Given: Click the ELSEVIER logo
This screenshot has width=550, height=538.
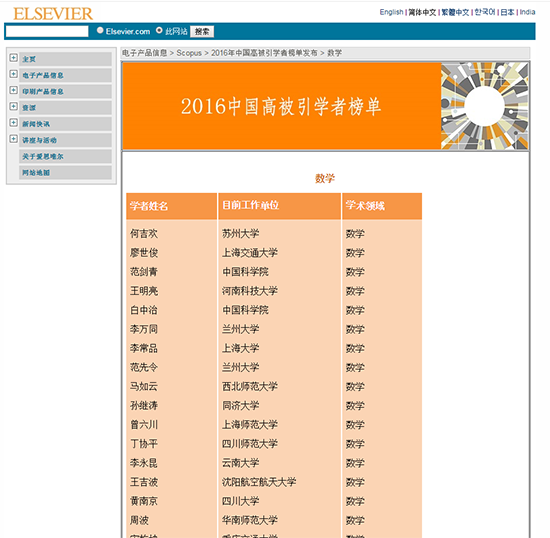Looking at the screenshot, I should point(53,14).
